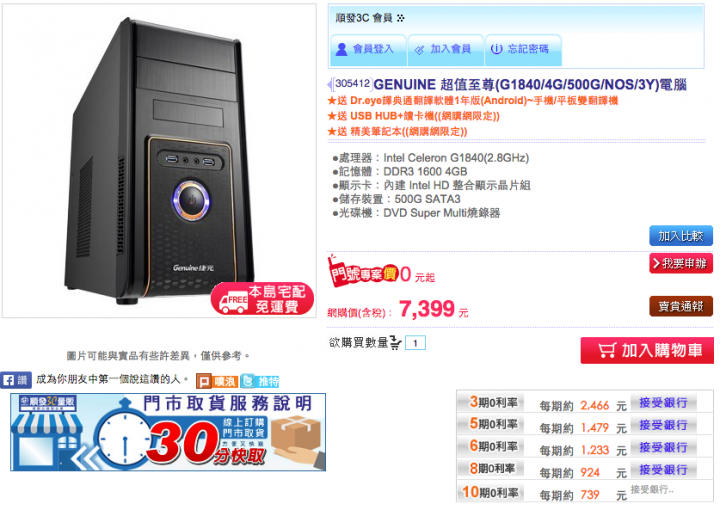Click the 加入比較 add to compare button
This screenshot has width=720, height=510.
coord(681,236)
